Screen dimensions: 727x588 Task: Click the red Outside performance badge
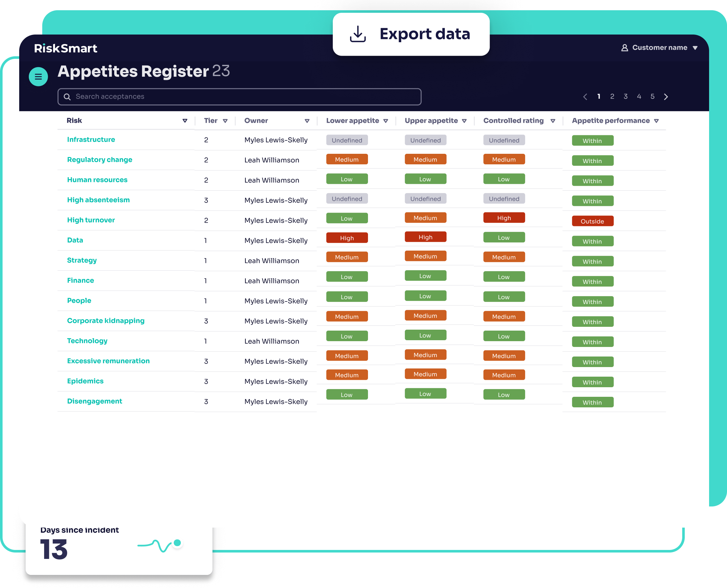click(592, 221)
